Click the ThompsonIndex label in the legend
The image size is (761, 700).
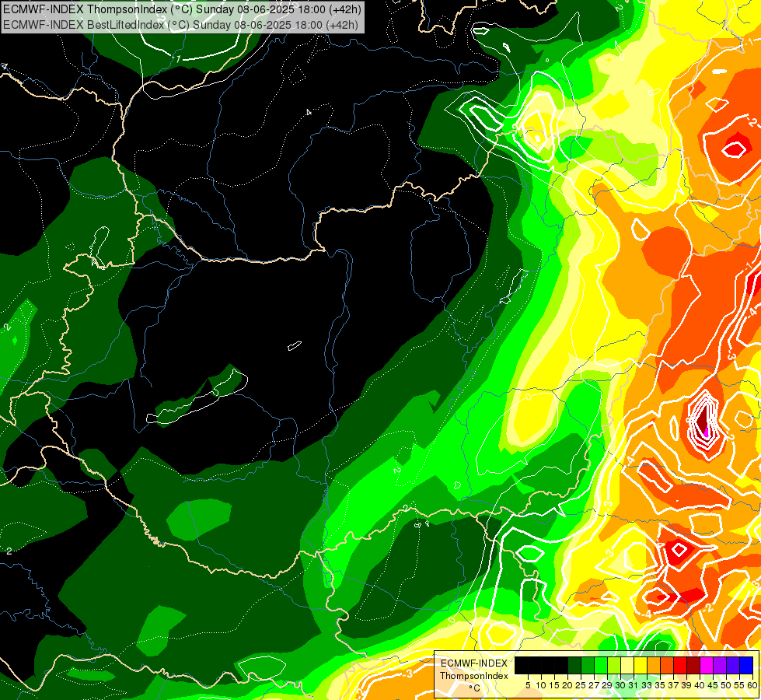coord(474,676)
